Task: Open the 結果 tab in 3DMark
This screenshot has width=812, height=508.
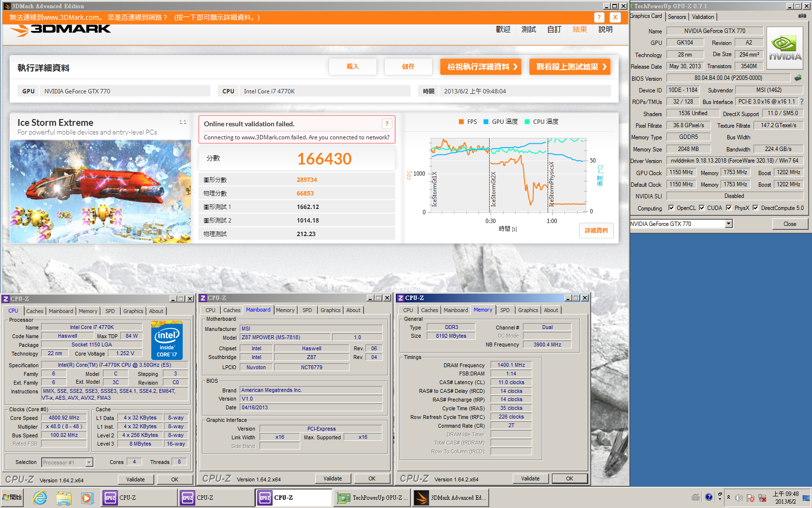Action: coord(580,30)
